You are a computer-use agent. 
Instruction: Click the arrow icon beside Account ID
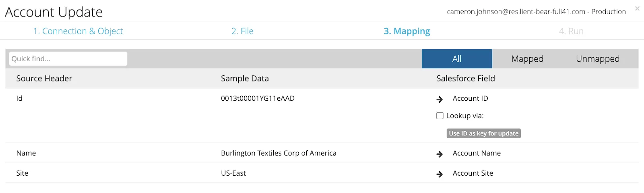pos(440,99)
